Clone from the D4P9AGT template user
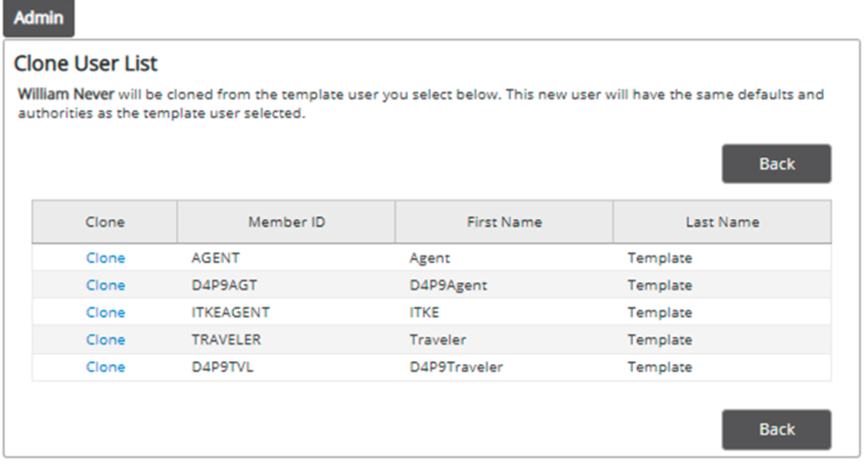 (x=106, y=285)
